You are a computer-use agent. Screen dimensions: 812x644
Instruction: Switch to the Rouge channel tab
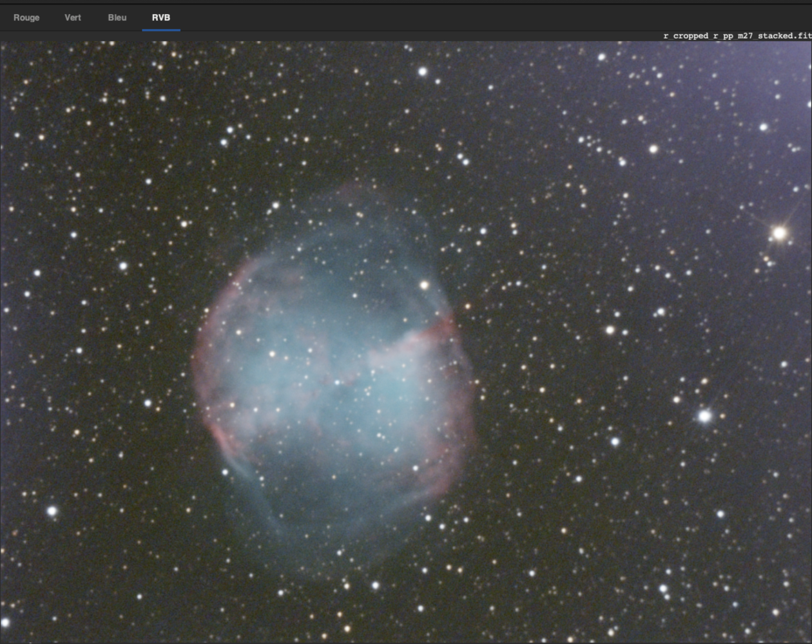click(26, 17)
